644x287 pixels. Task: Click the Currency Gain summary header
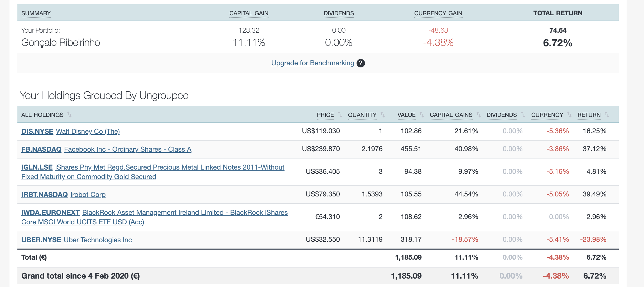tap(438, 13)
